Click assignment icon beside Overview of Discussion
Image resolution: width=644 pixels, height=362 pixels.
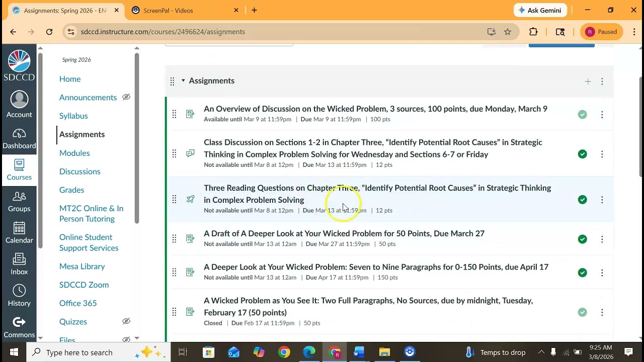click(190, 114)
